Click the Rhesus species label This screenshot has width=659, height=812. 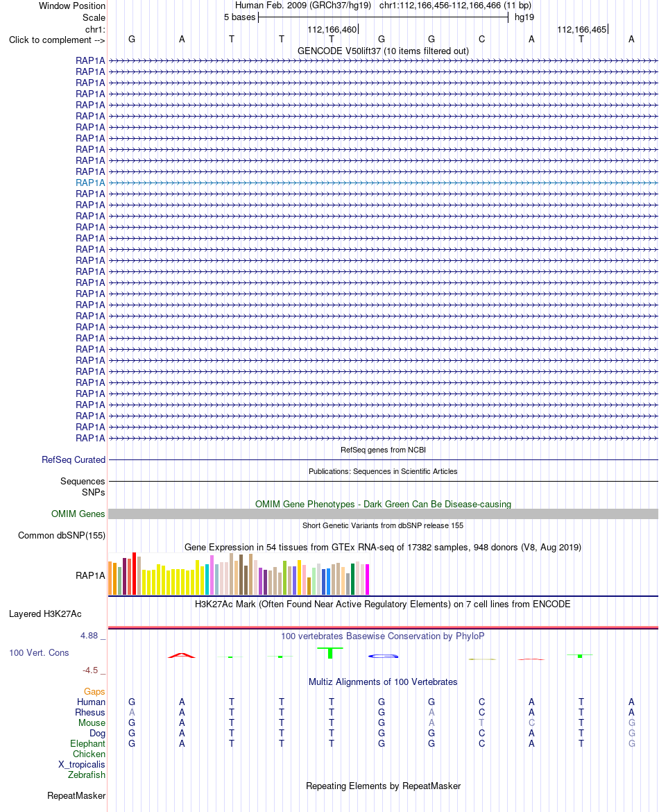(x=90, y=713)
